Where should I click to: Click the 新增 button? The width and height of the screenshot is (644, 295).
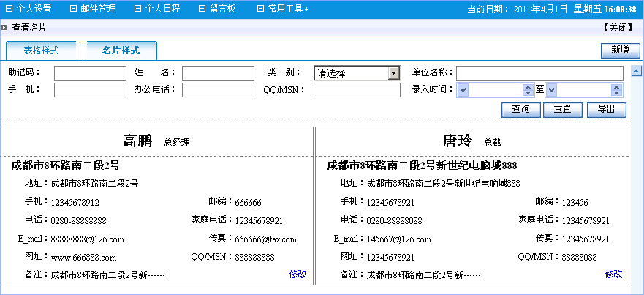pos(620,51)
